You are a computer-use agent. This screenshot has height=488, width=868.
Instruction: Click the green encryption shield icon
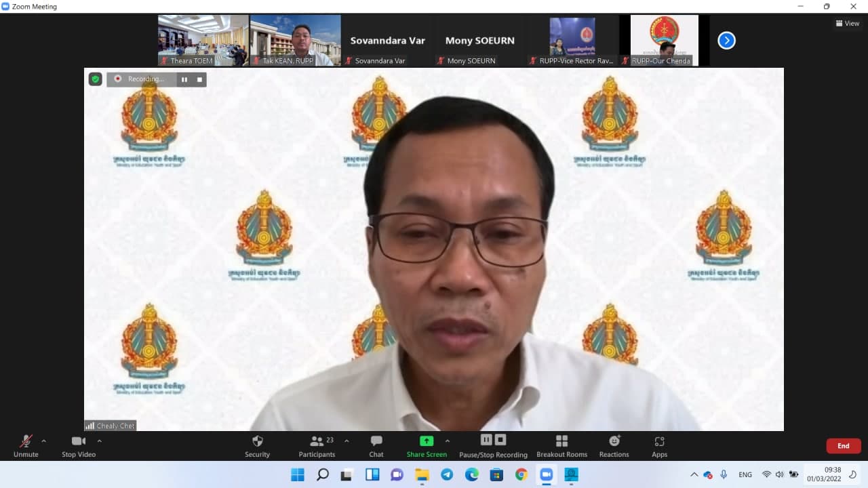(x=96, y=79)
